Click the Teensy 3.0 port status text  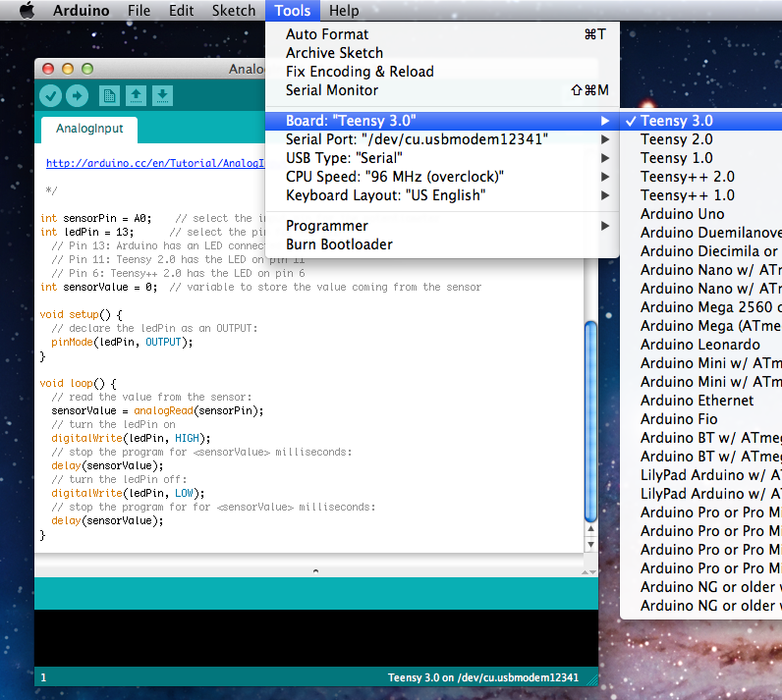pos(483,678)
